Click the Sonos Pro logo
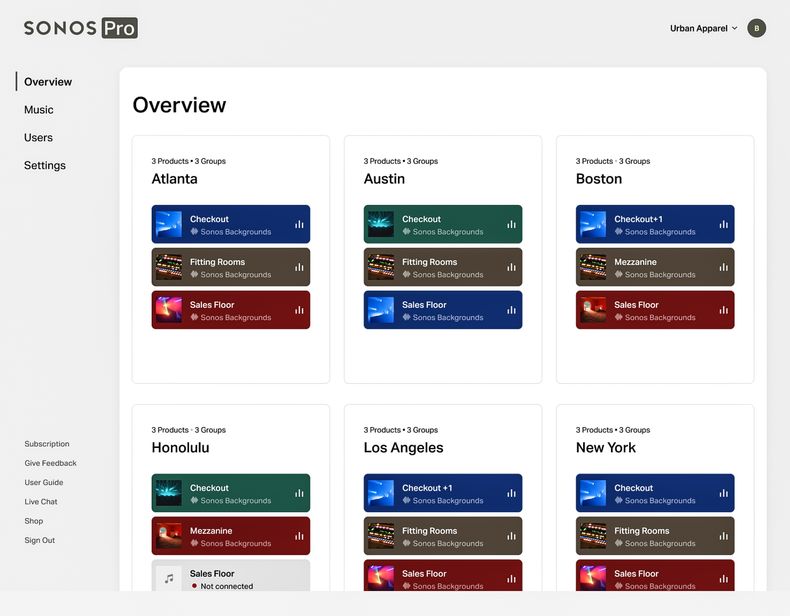Image resolution: width=790 pixels, height=616 pixels. [81, 28]
